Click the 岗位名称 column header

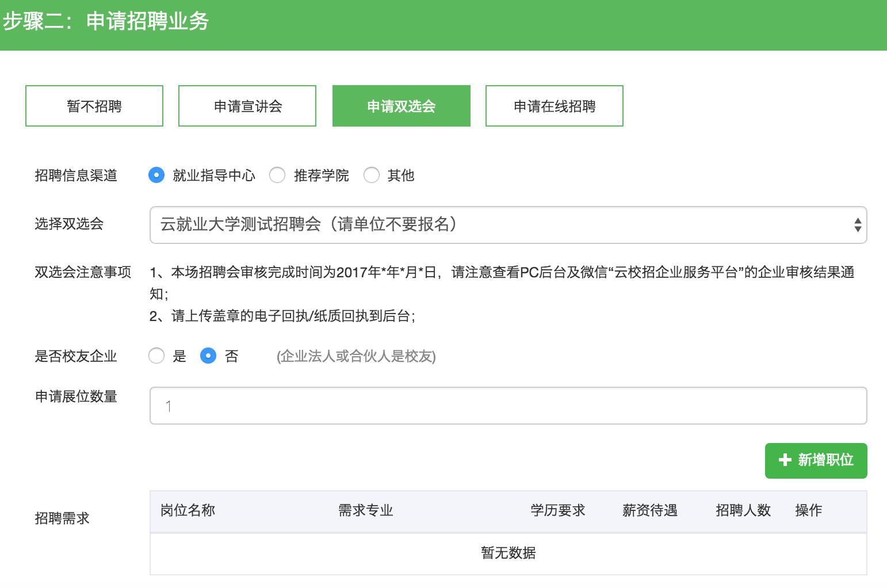click(188, 510)
